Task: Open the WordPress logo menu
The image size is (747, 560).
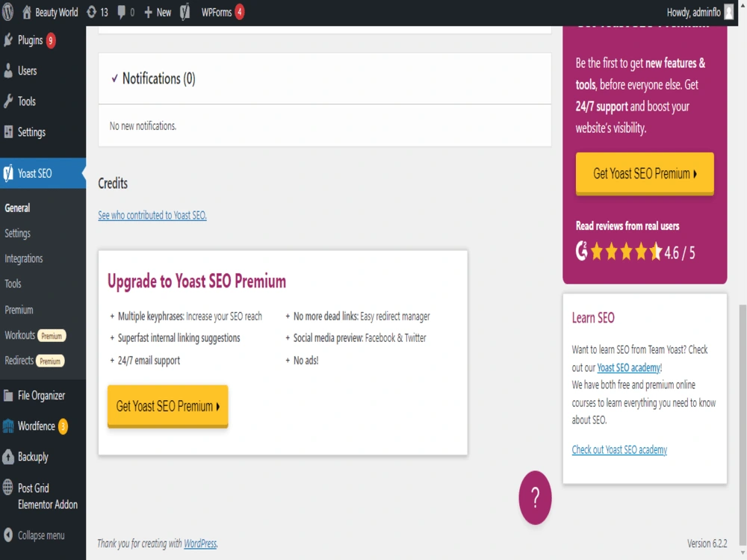Action: tap(8, 12)
